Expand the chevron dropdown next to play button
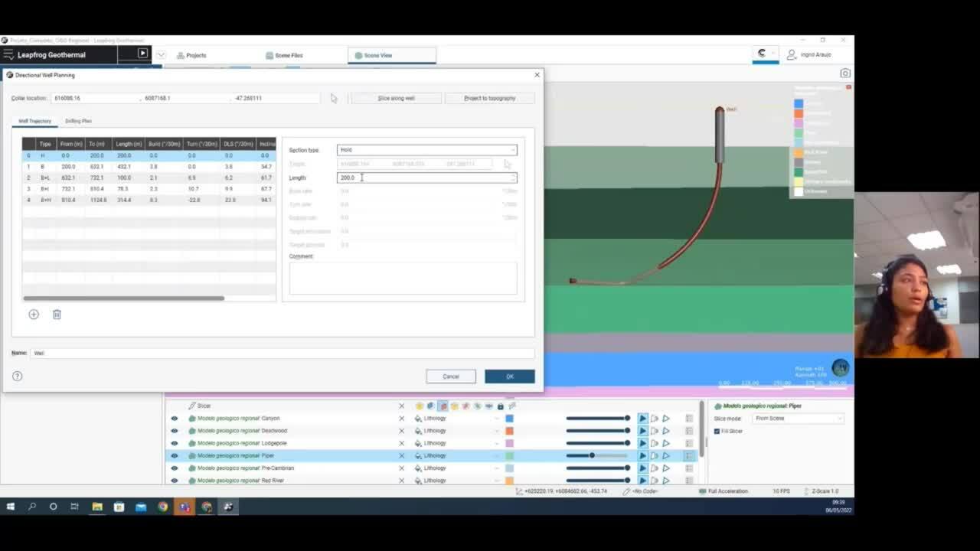 (x=161, y=54)
